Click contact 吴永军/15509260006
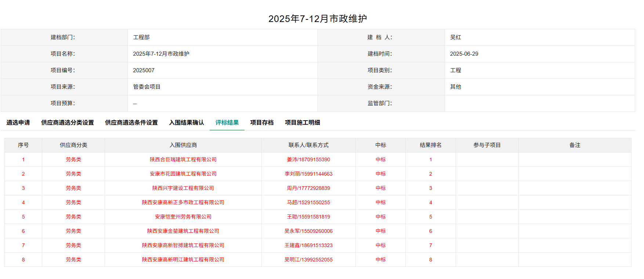 [x=308, y=231]
